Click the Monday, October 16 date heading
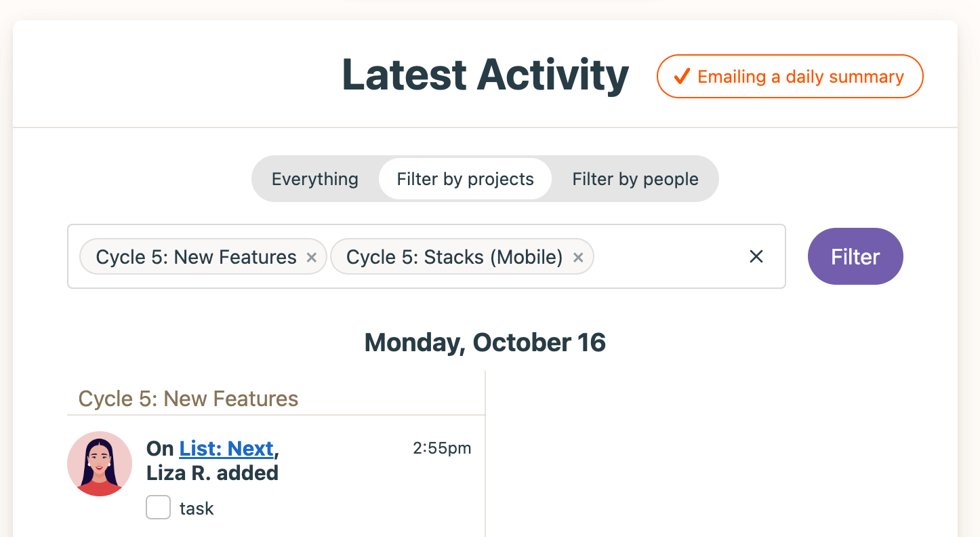The image size is (980, 537). click(x=485, y=342)
